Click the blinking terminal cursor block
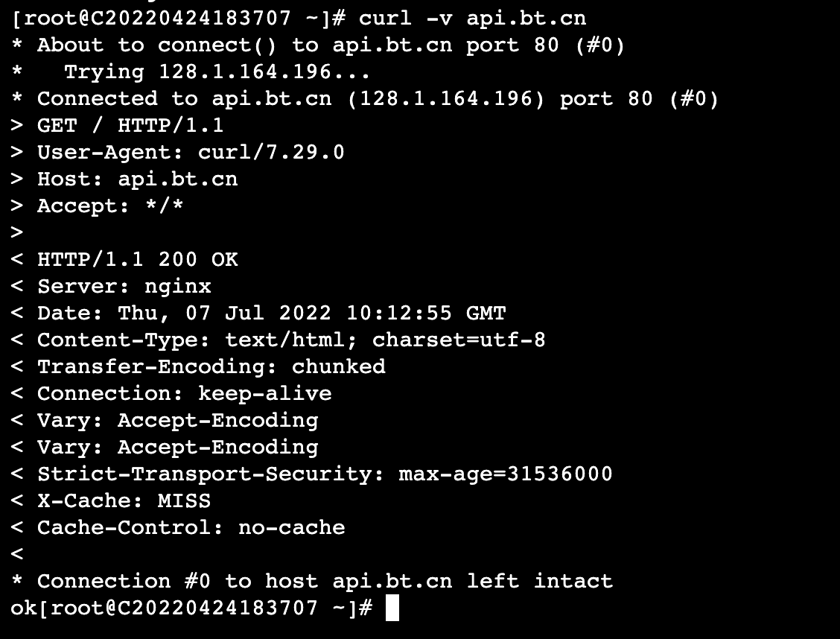Image resolution: width=840 pixels, height=639 pixels. tap(392, 608)
